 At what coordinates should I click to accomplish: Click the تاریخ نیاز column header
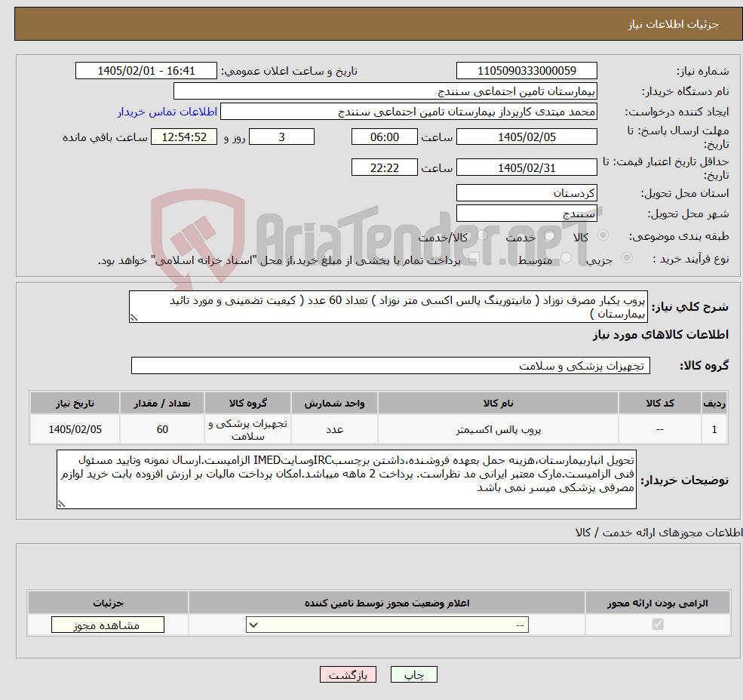75,403
